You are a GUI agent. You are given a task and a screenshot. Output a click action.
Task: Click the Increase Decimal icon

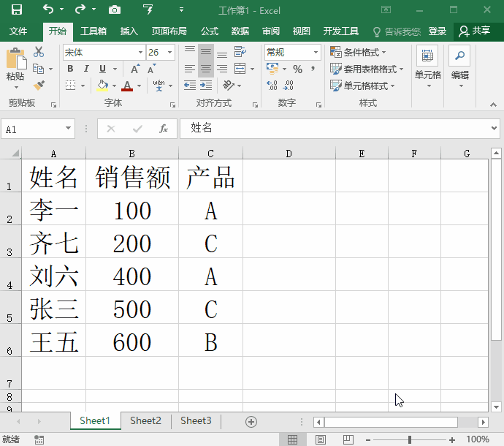click(272, 86)
